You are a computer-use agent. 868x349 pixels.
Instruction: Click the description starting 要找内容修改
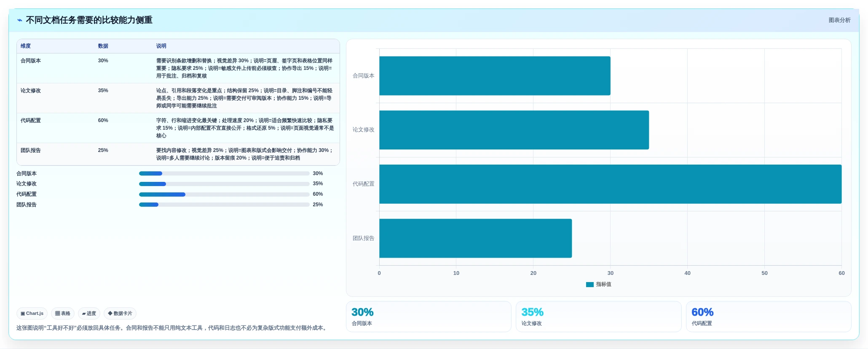[245, 154]
